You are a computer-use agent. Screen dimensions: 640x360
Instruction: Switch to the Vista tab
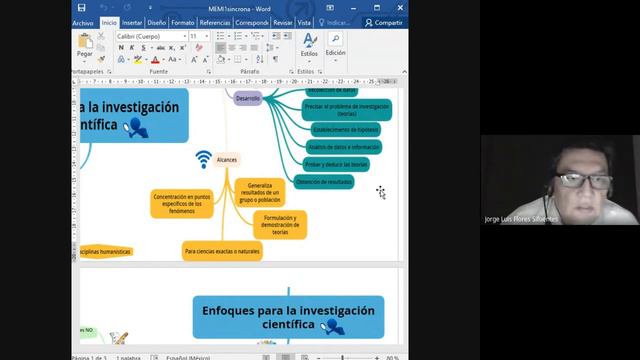pos(304,23)
